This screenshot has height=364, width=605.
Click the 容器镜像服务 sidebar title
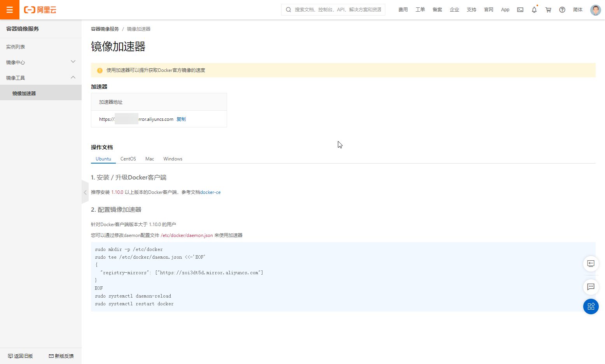click(23, 29)
